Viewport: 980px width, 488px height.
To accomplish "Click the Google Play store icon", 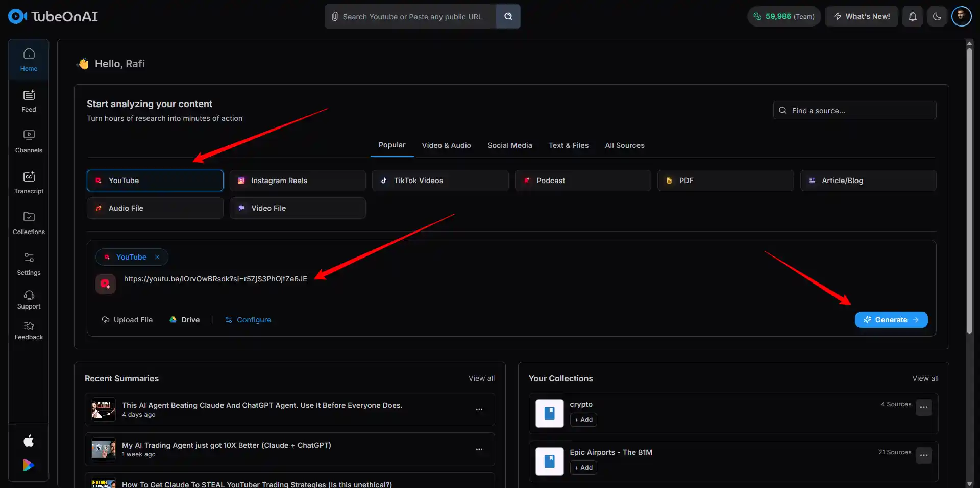I will tap(29, 465).
